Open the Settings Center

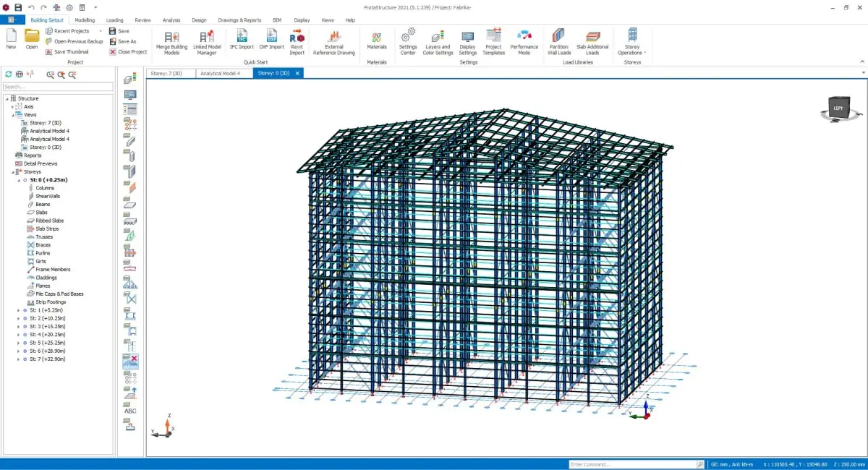[408, 40]
